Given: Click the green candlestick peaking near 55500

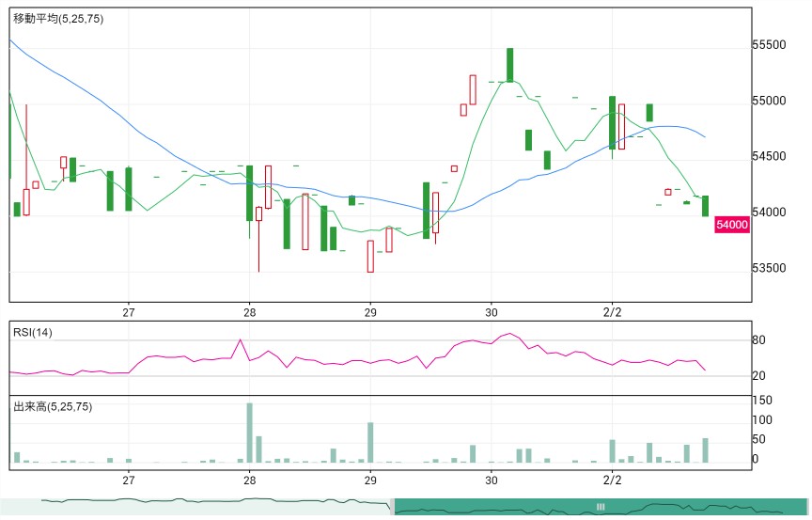Looking at the screenshot, I should tap(510, 65).
